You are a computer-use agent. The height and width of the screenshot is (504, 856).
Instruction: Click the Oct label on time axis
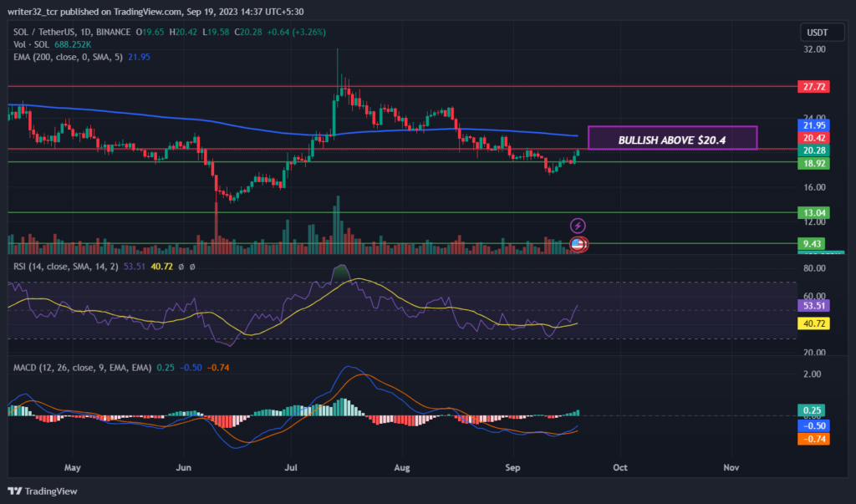620,468
